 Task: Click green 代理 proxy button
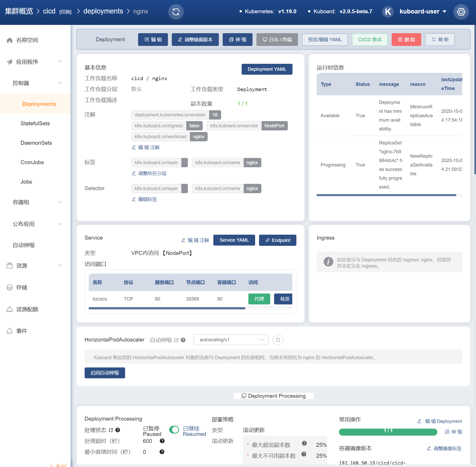click(259, 299)
